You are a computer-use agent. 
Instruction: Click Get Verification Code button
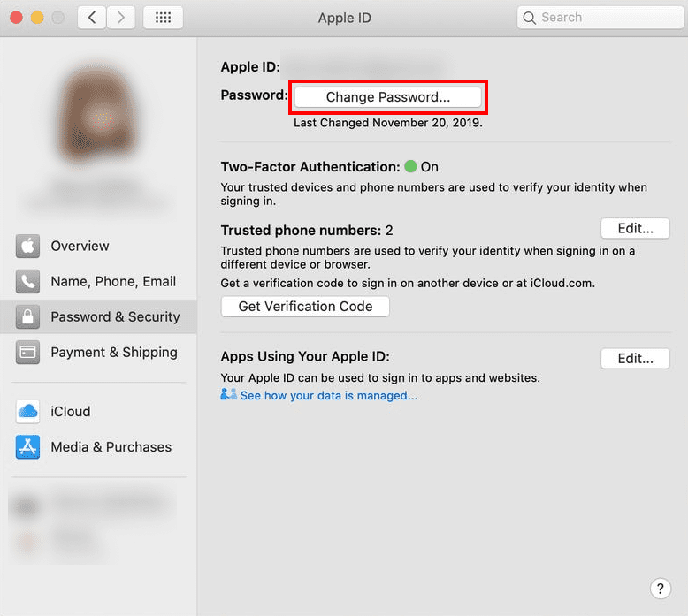coord(305,306)
